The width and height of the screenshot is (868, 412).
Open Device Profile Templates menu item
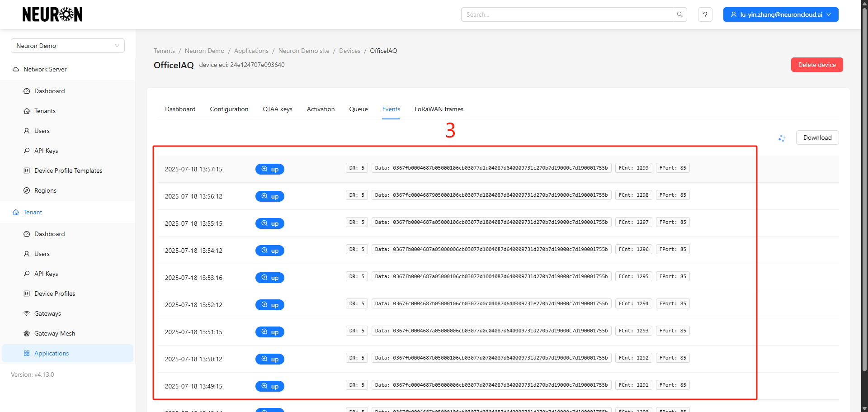click(x=68, y=170)
